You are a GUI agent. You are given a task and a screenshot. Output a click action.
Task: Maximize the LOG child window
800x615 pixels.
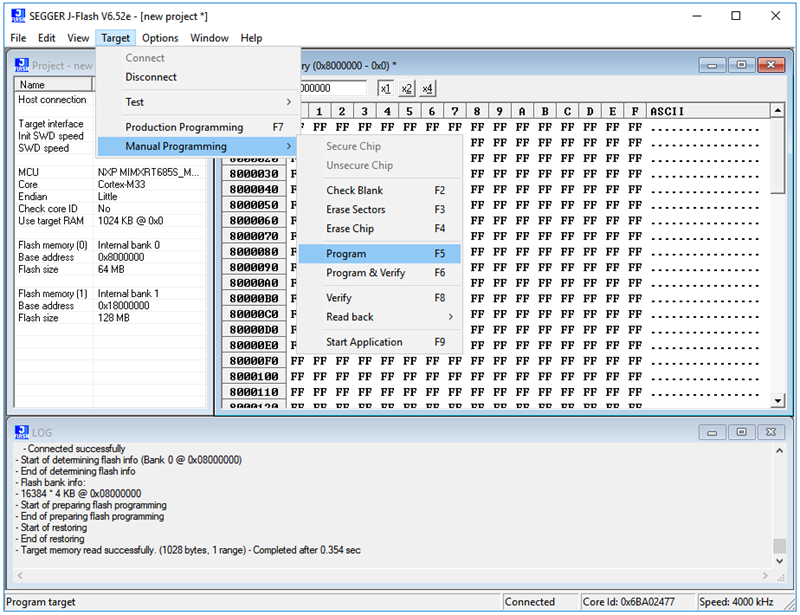click(742, 432)
